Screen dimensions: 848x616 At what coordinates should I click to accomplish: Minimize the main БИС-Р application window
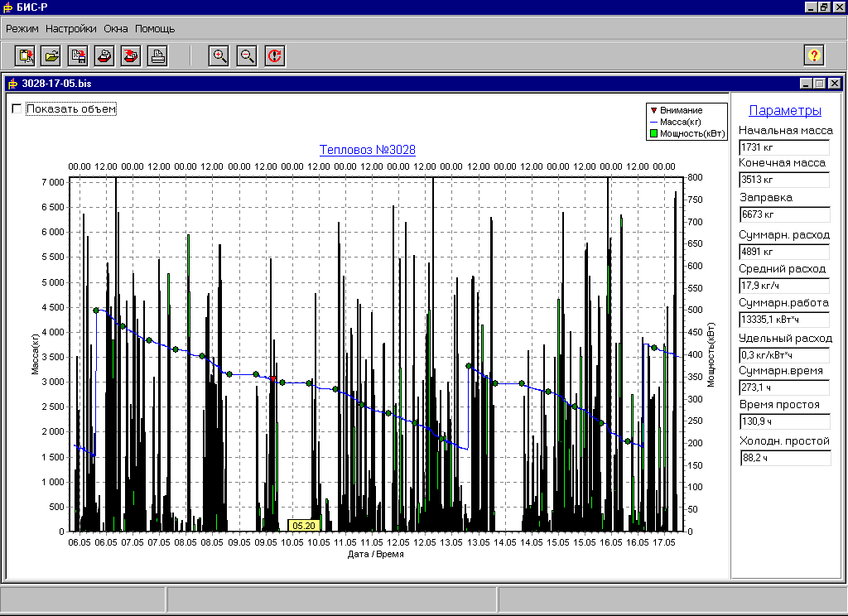click(x=811, y=7)
